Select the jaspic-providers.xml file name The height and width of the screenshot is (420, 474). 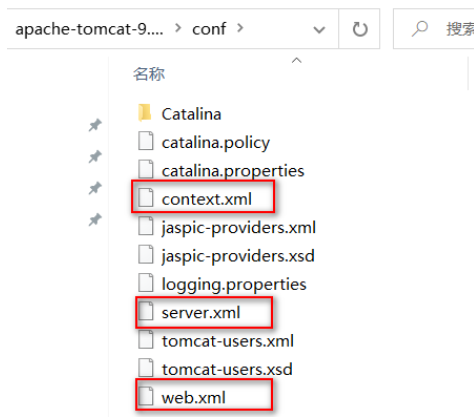point(239,228)
